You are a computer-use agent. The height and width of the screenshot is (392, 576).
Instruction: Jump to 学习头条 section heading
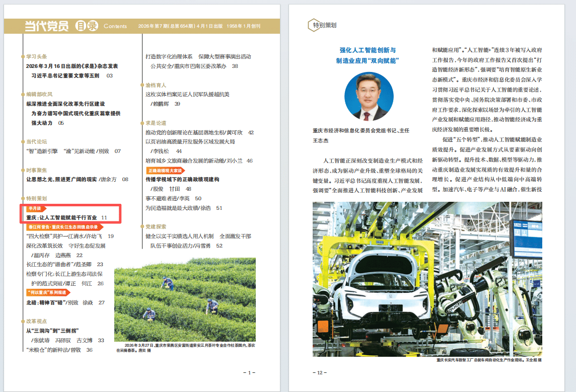click(x=36, y=57)
